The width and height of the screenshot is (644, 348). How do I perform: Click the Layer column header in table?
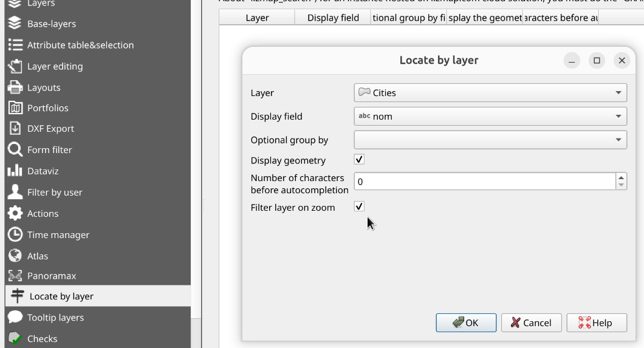pos(257,18)
